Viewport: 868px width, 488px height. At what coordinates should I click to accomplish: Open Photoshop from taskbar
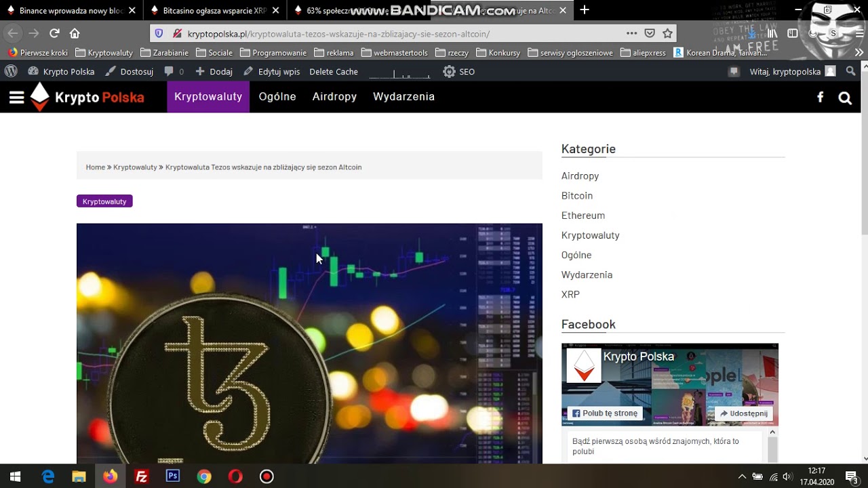click(172, 476)
